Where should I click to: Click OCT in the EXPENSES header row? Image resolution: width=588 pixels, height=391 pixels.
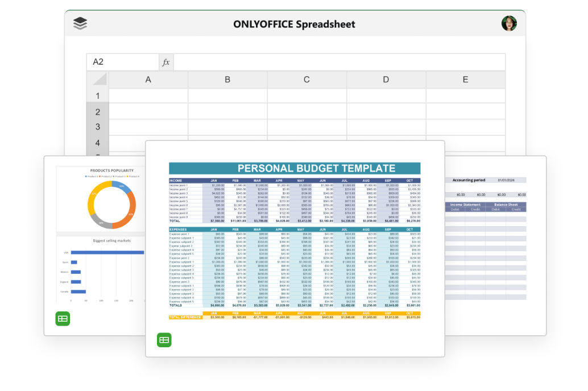pyautogui.click(x=409, y=230)
